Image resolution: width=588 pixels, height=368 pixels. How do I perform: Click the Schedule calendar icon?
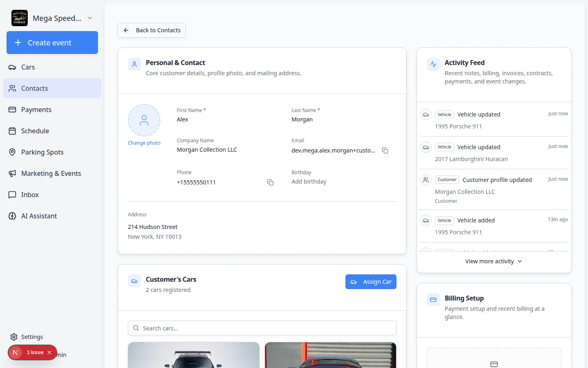pos(12,131)
